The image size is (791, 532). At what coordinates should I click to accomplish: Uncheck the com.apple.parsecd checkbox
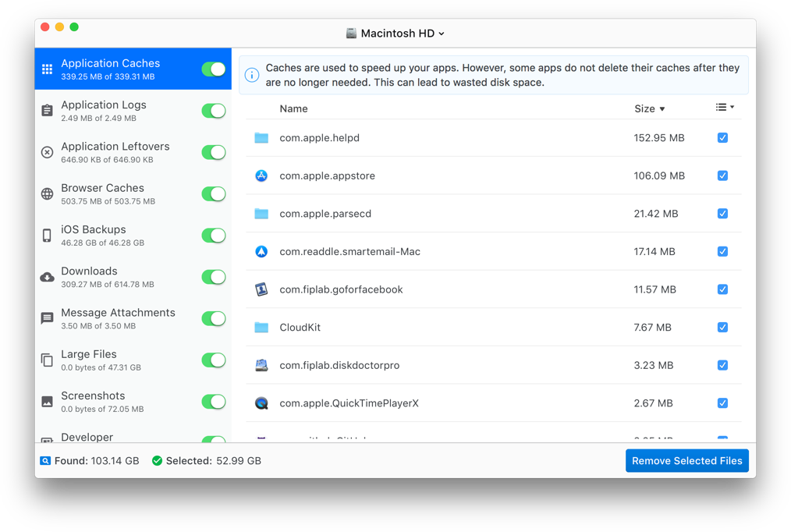[x=722, y=214]
